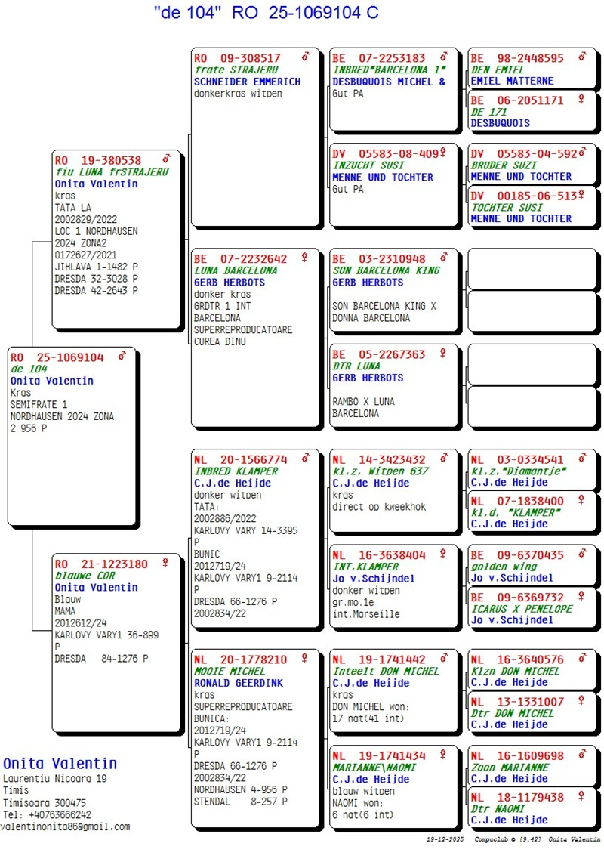Screen dimensions: 604x868
Task: Click the female symbol beside NL 20-1778210
Action: coord(305,659)
